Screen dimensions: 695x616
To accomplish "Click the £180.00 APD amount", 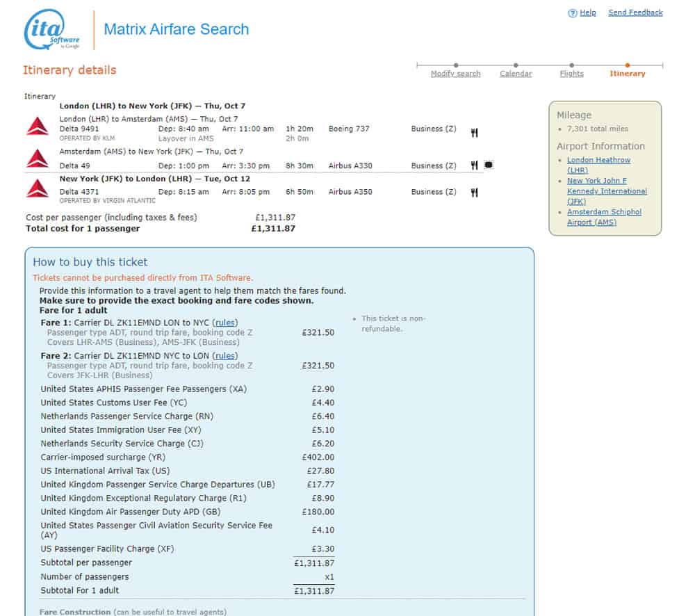I will (x=318, y=512).
